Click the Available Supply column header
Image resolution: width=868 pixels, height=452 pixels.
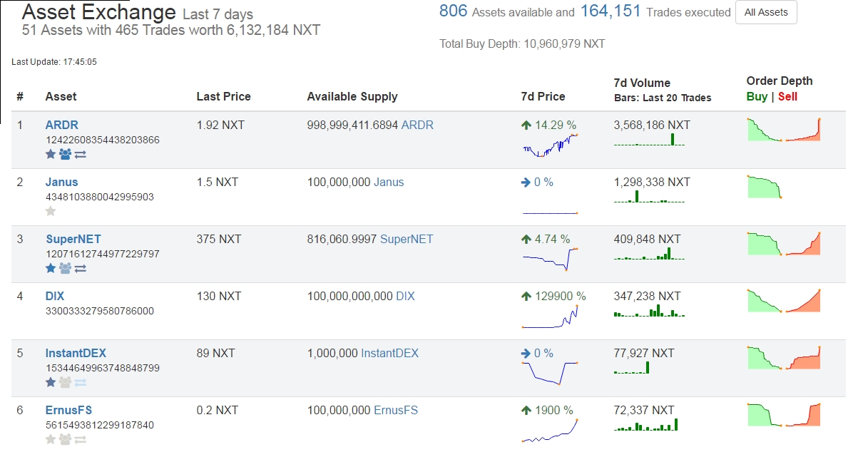(x=352, y=96)
